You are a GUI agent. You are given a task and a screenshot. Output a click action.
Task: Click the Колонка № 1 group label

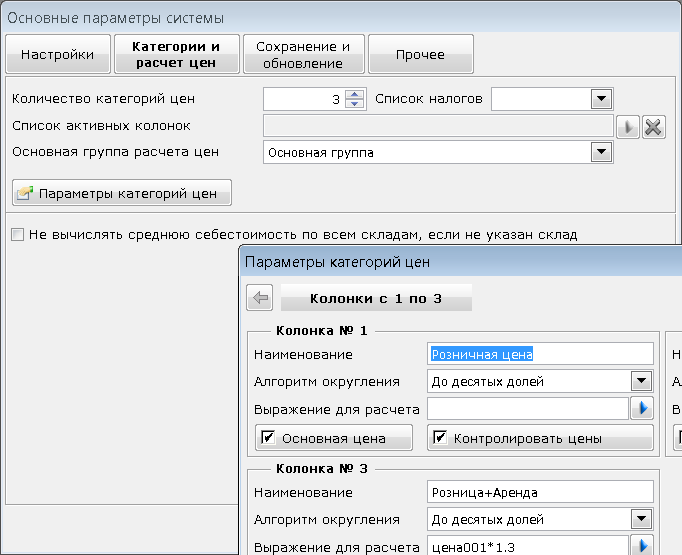(x=322, y=331)
